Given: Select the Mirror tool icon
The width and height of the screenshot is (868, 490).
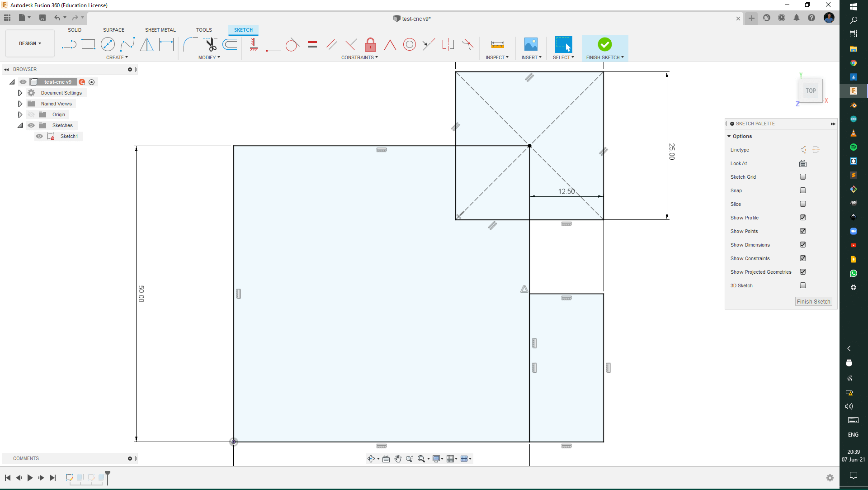Looking at the screenshot, I should pyautogui.click(x=146, y=44).
